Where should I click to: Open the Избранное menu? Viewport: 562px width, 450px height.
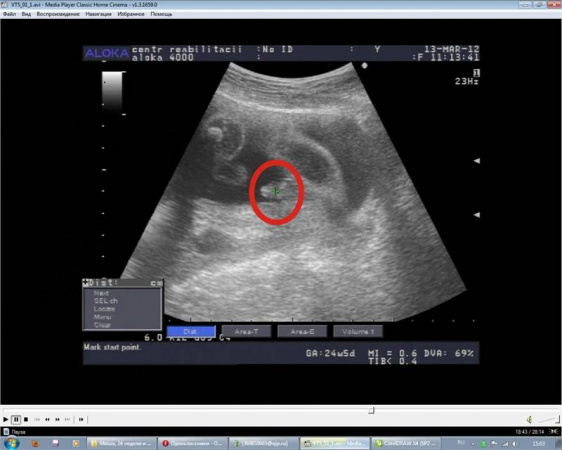131,14
